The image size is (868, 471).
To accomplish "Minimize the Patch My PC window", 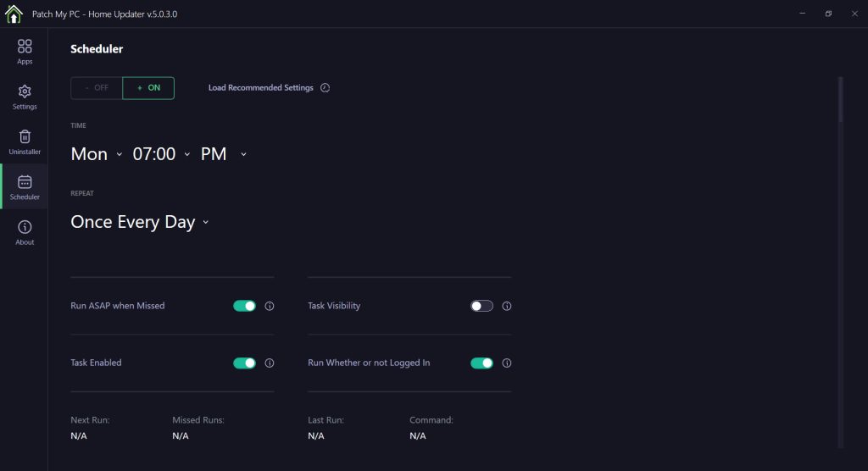I will pyautogui.click(x=802, y=14).
